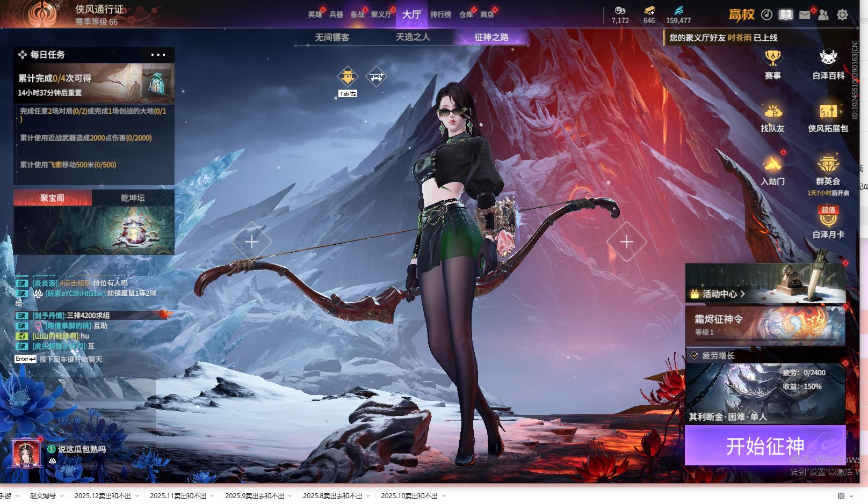Click player name 剑予丹情 in chat
Viewport: 868px width, 504px height.
pos(48,315)
